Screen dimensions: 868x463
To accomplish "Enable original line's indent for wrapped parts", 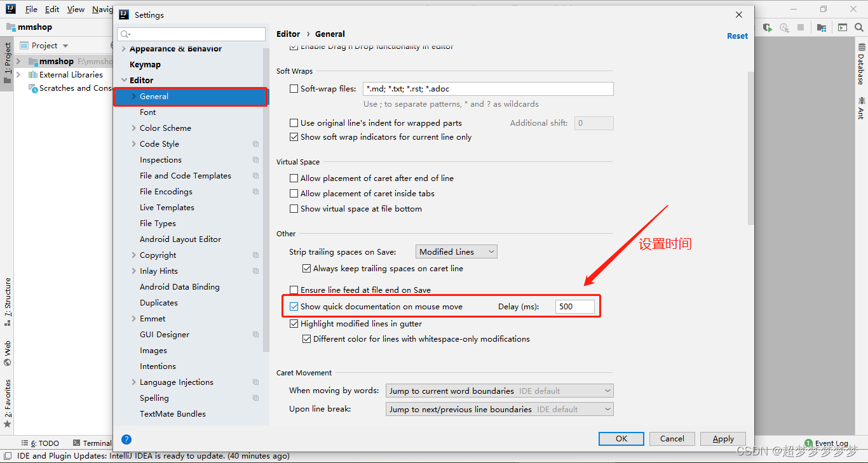I will pyautogui.click(x=294, y=123).
